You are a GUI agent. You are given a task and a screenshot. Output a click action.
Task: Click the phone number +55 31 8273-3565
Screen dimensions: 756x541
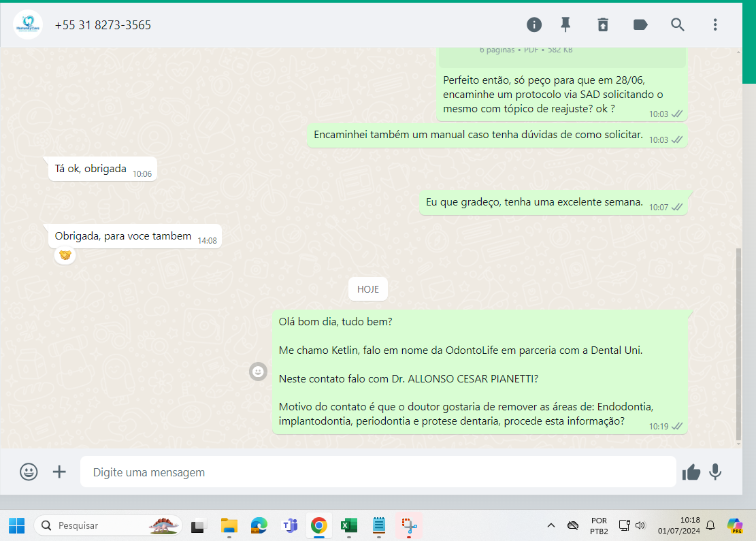click(x=103, y=25)
